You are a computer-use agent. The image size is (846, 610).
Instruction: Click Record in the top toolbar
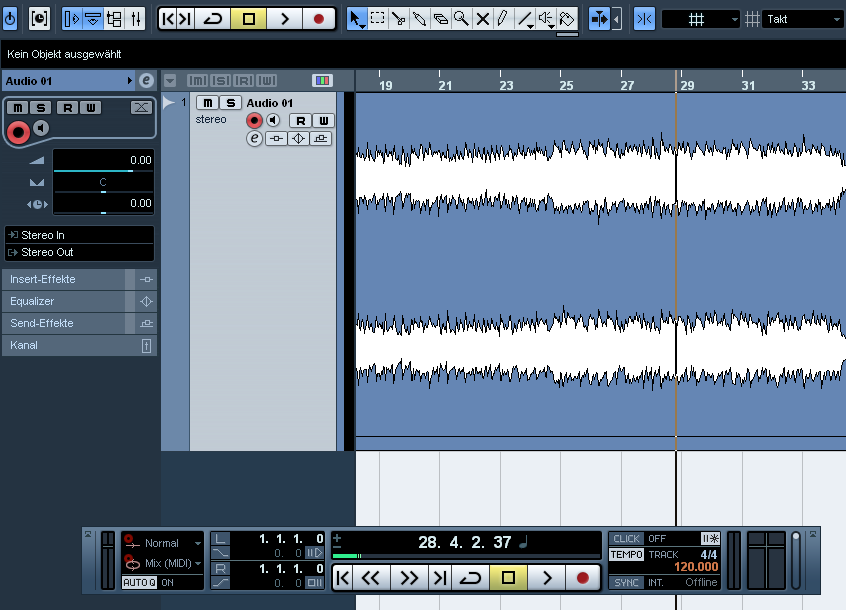[x=318, y=19]
